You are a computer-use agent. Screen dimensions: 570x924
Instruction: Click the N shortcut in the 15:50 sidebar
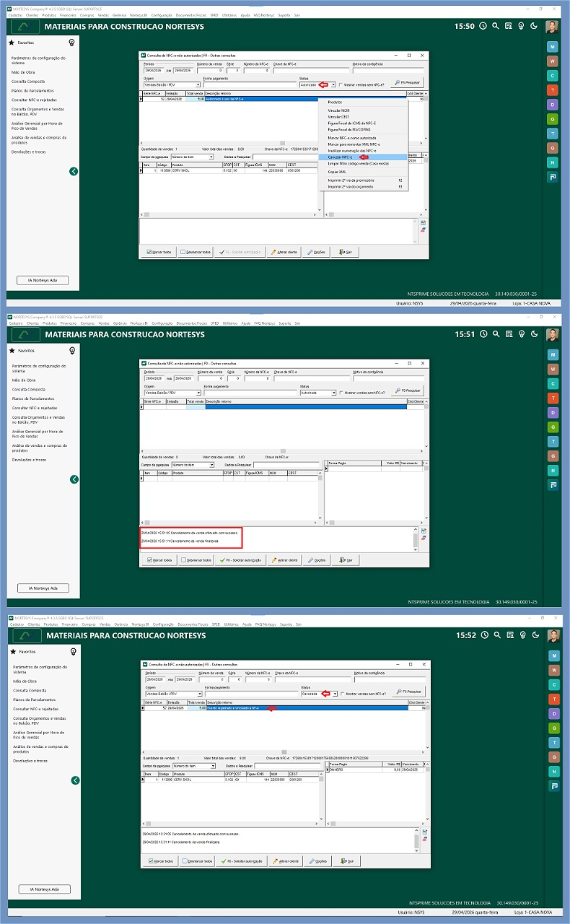[553, 162]
